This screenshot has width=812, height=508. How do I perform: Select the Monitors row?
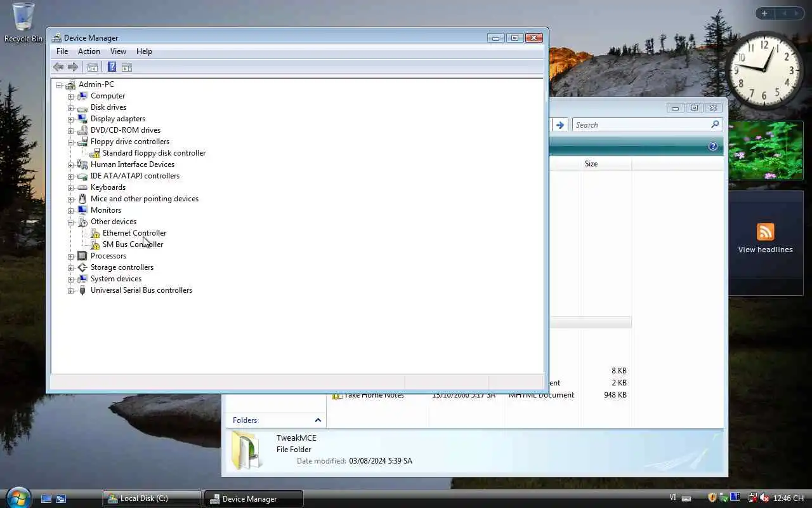tap(106, 210)
